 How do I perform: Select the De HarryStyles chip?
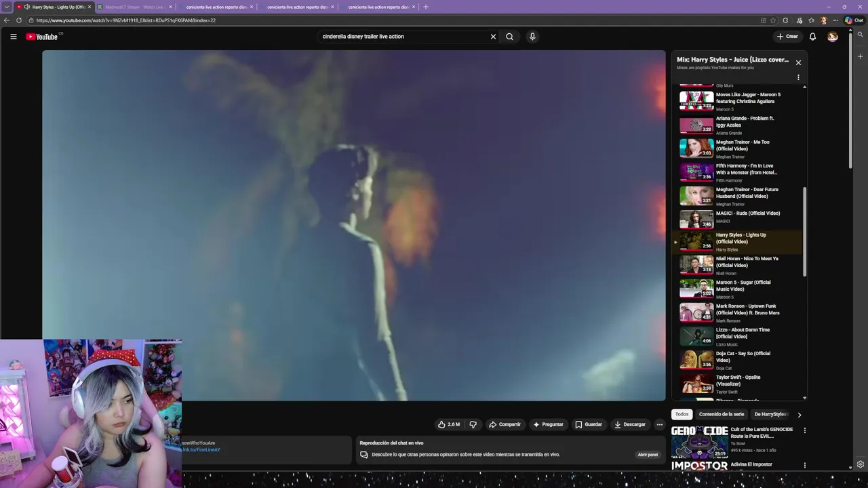tap(771, 414)
